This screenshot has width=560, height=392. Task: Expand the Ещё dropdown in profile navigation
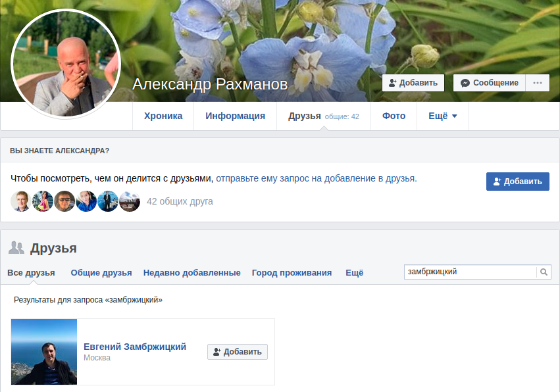click(x=442, y=116)
